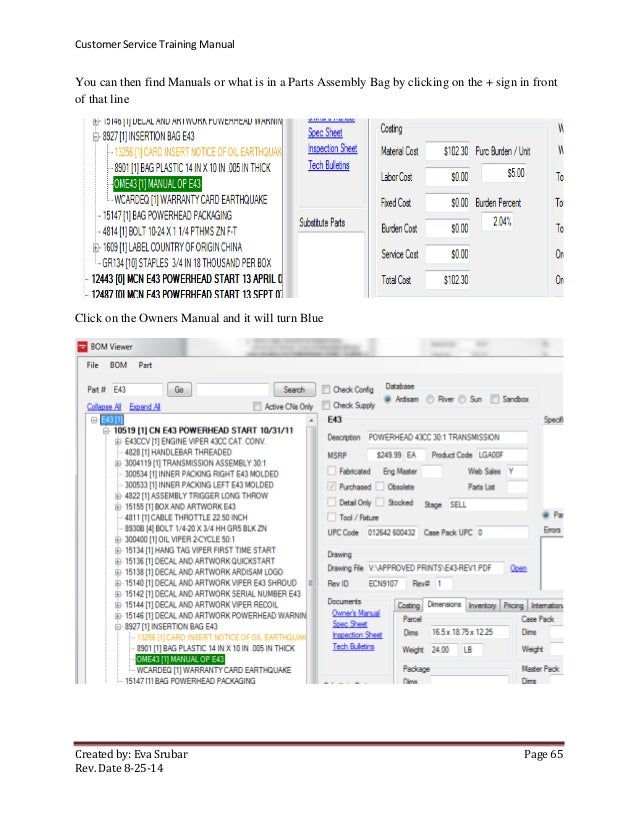Click the Part # input field containing E43
Screen dimensions: 638x826
tap(137, 390)
